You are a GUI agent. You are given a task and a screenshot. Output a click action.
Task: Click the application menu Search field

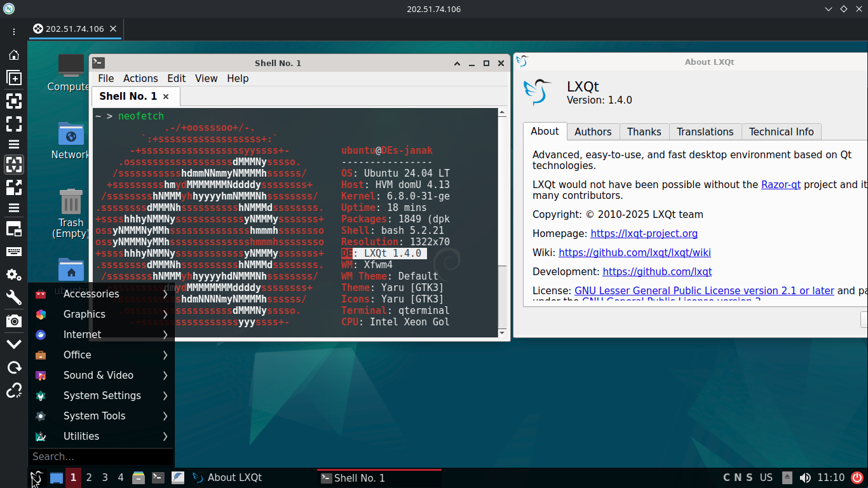point(100,456)
